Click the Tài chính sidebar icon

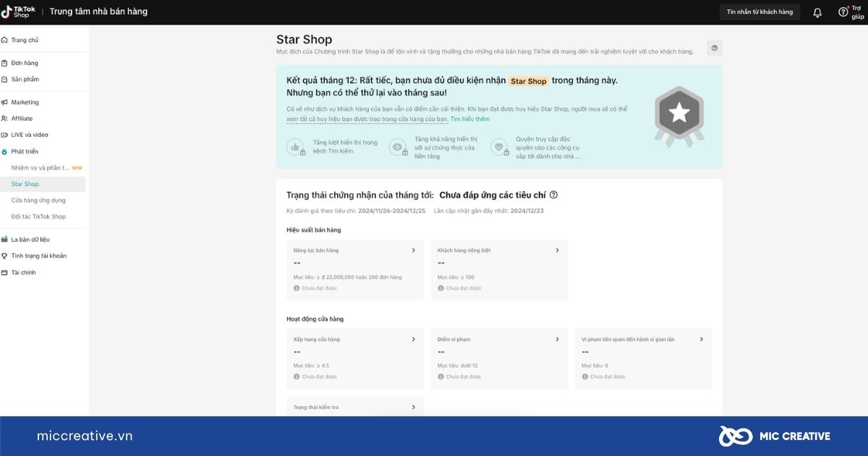point(4,272)
